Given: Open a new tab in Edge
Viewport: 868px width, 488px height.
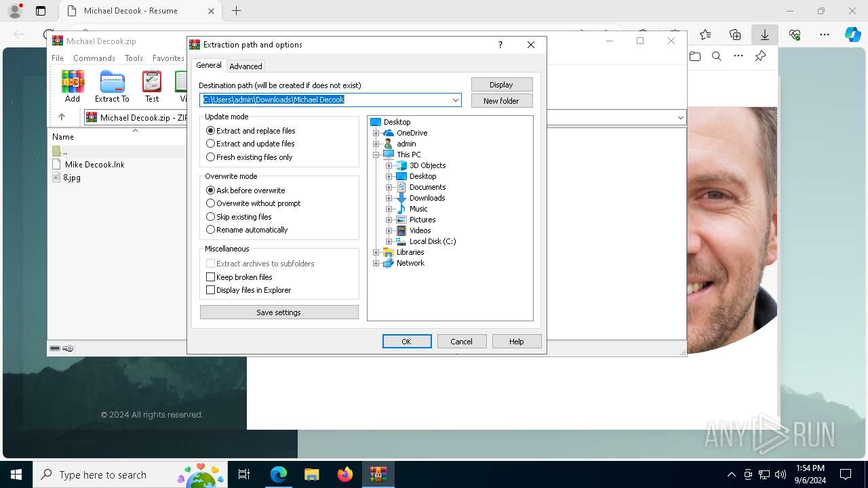Looking at the screenshot, I should point(236,11).
